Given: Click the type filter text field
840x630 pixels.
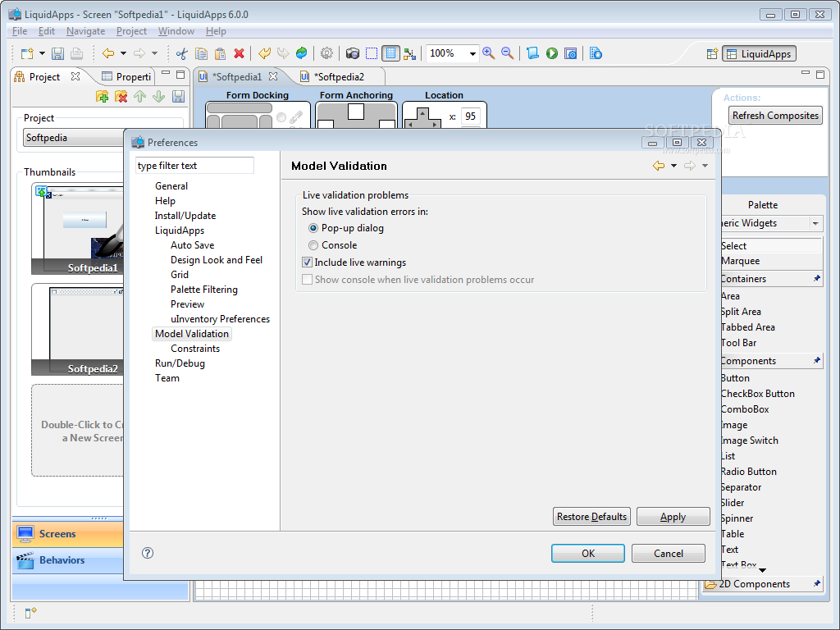Looking at the screenshot, I should pos(194,166).
